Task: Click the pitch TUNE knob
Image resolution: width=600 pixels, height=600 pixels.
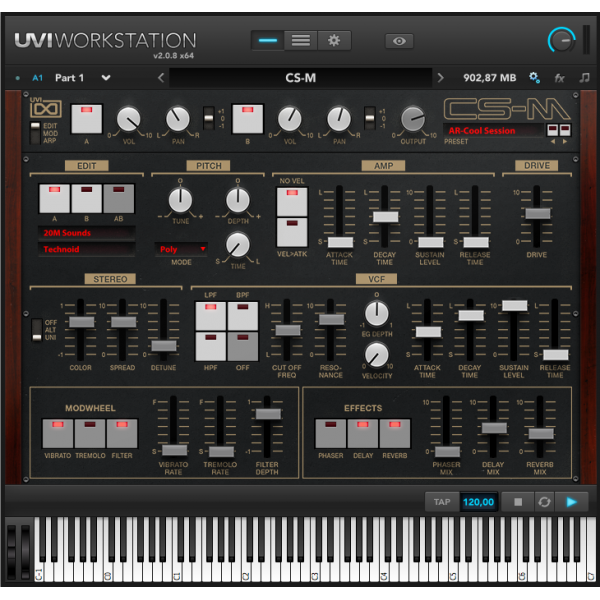Action: pyautogui.click(x=180, y=200)
